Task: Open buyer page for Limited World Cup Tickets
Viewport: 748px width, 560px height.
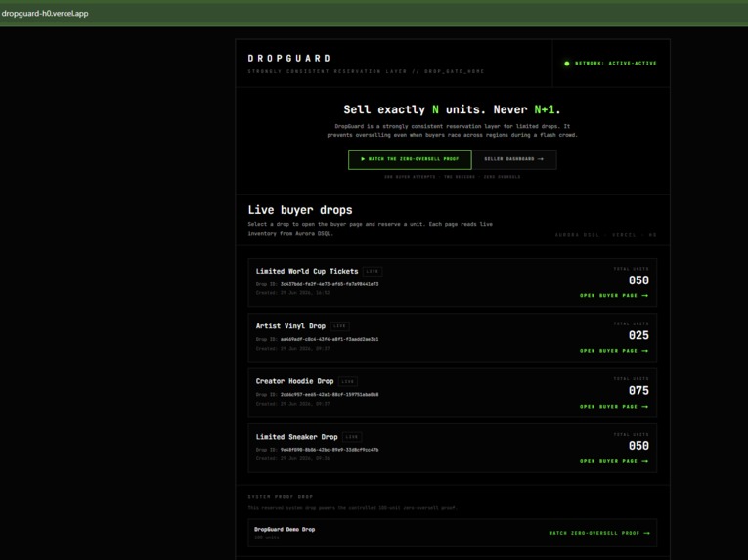Action: point(614,296)
